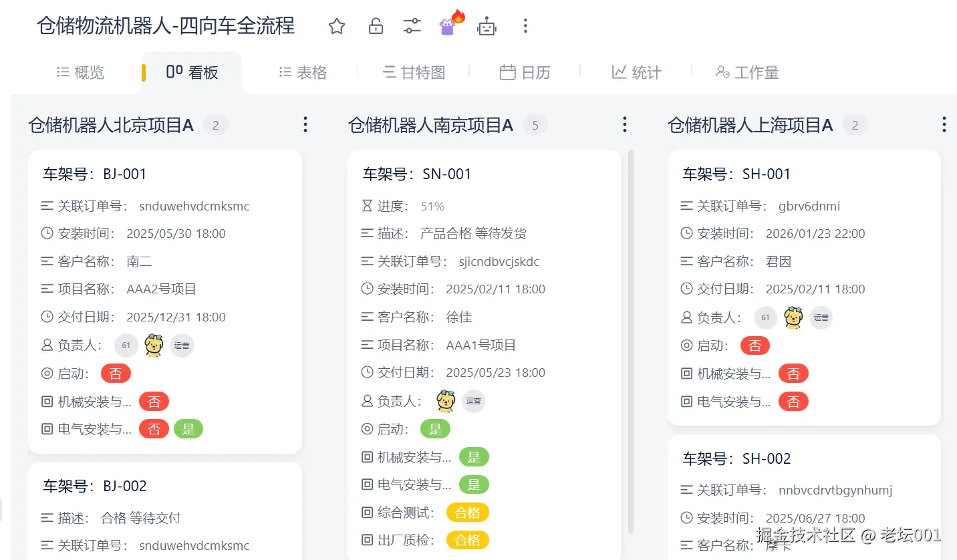Toggle 启动 status 否 on card BJ-001
This screenshot has width=957, height=560.
click(116, 373)
